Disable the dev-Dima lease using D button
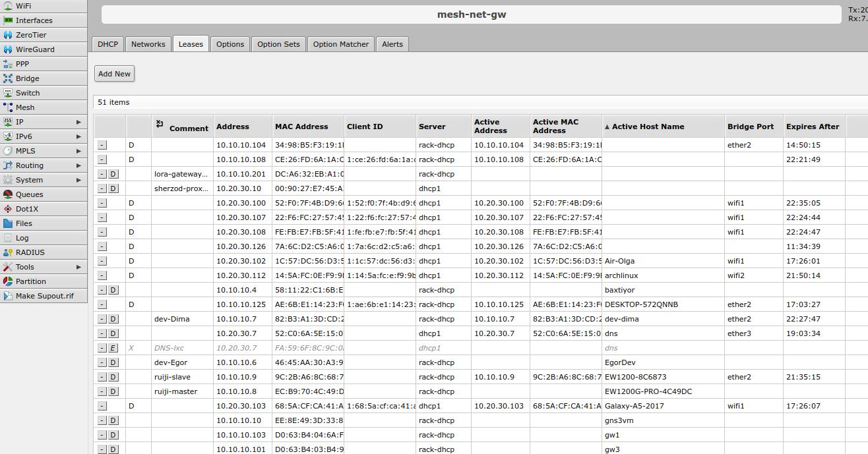The image size is (868, 454). 113,319
